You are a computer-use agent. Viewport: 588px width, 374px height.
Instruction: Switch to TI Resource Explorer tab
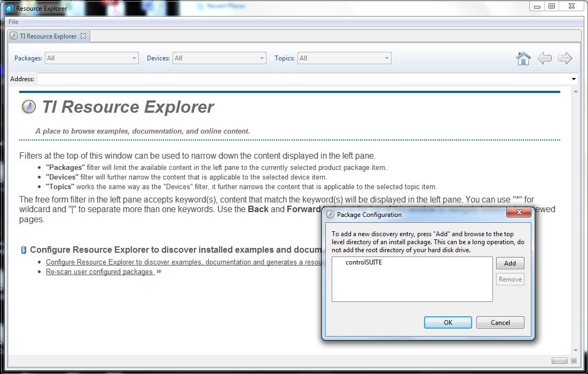pyautogui.click(x=48, y=36)
